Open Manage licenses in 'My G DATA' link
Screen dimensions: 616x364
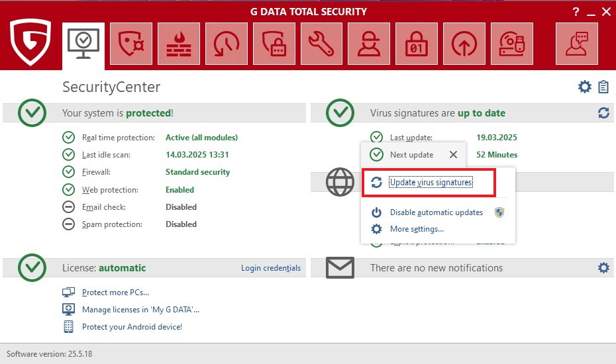[x=140, y=310]
